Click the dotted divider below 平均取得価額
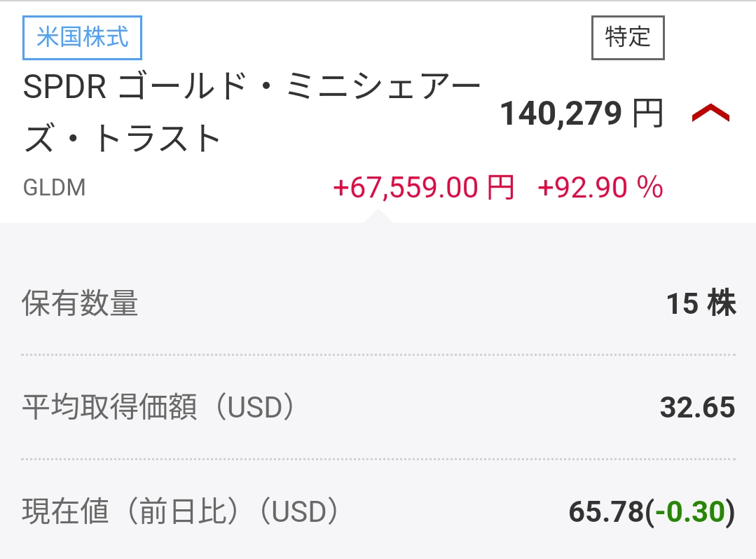The width and height of the screenshot is (756, 559). 378,460
